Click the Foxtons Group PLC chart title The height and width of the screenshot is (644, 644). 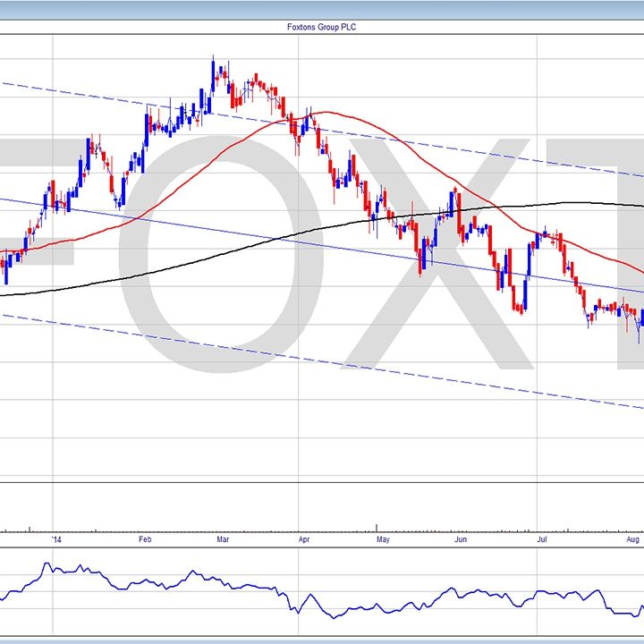click(x=321, y=27)
